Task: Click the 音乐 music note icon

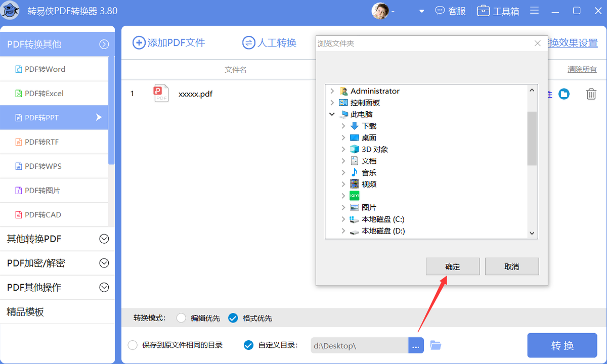Action: 354,172
